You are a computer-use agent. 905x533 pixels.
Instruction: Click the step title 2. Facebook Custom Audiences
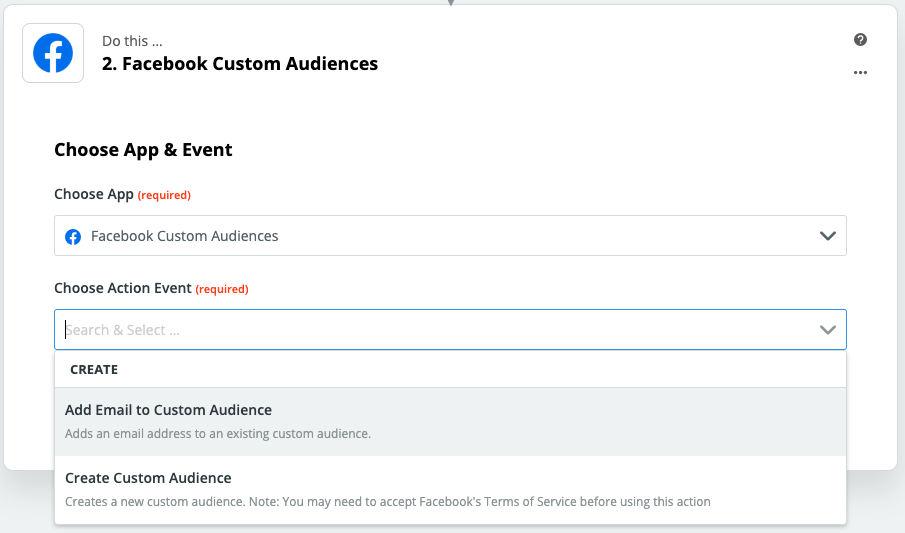[x=240, y=64]
